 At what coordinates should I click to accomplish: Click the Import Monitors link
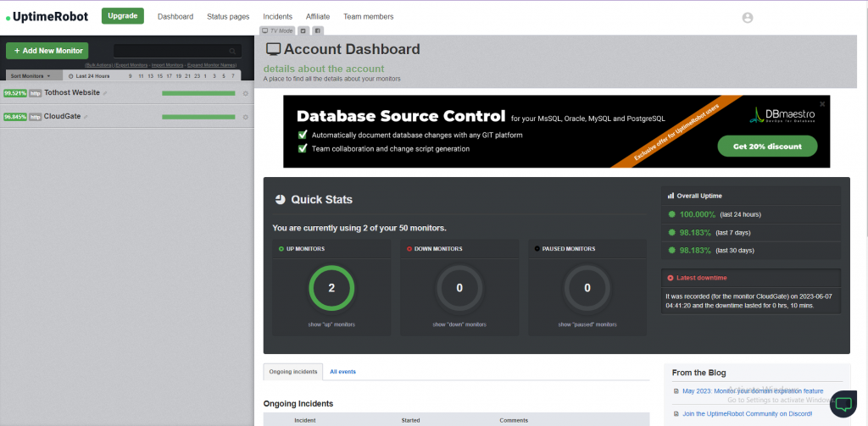pyautogui.click(x=168, y=65)
